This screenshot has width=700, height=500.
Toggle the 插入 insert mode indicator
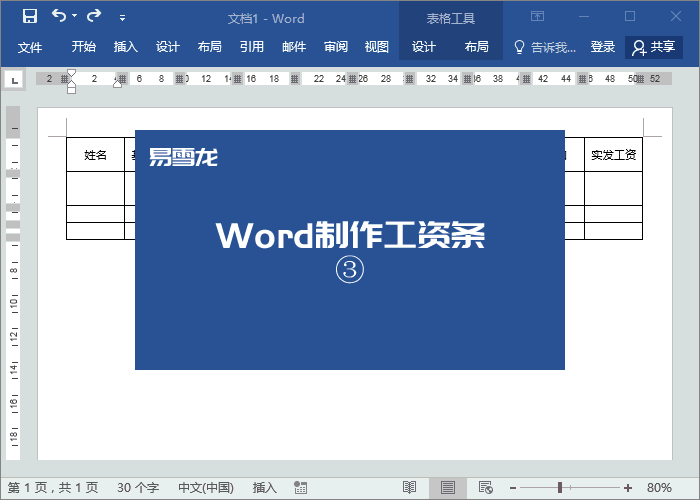pos(264,488)
